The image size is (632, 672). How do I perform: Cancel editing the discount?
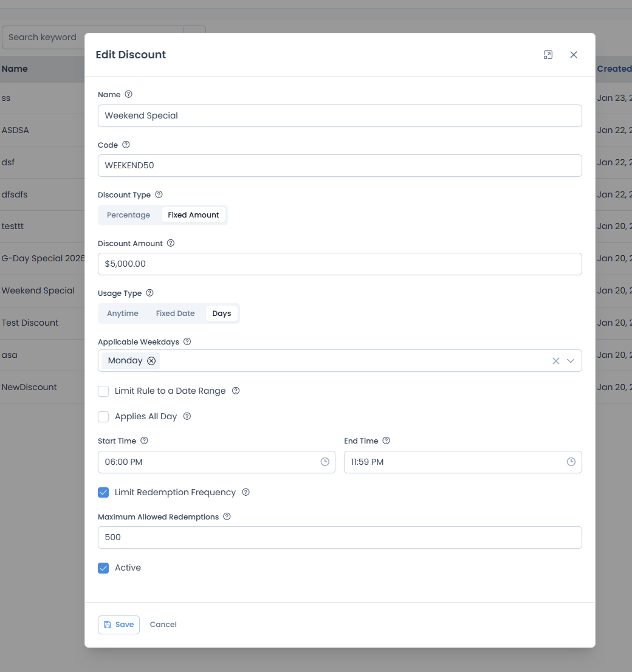tap(163, 625)
